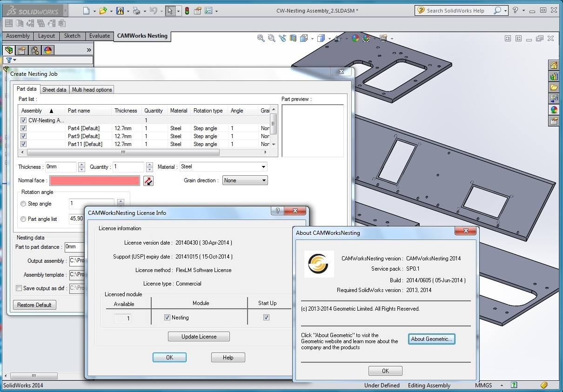Open the Options icon dropdown arrow

pos(217,11)
